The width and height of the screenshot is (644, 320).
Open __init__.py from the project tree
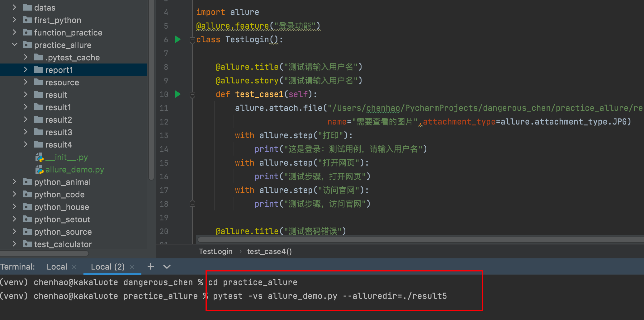[x=67, y=157]
